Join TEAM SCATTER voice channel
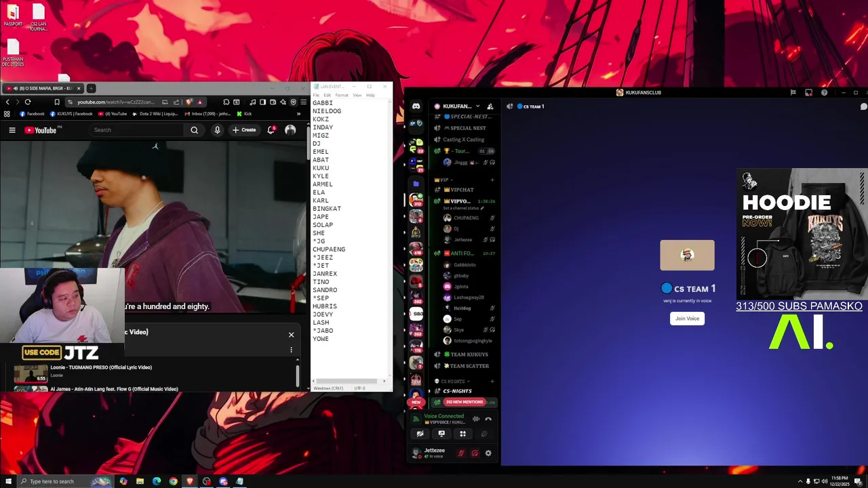The height and width of the screenshot is (488, 868). (x=465, y=366)
